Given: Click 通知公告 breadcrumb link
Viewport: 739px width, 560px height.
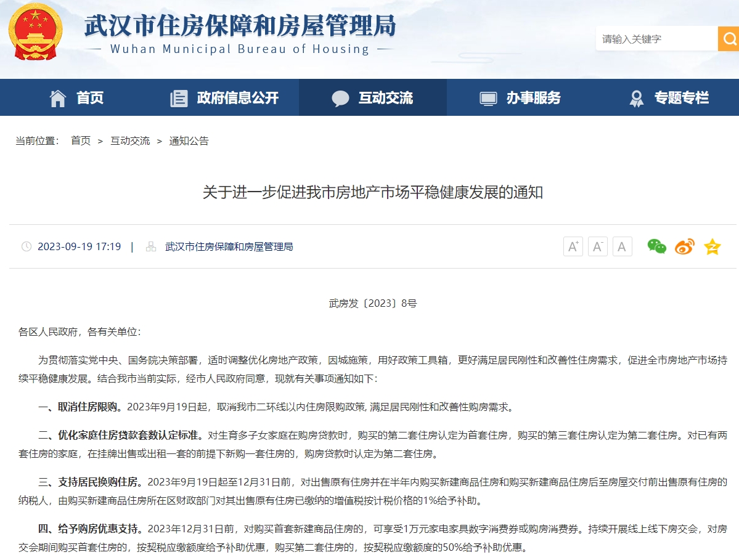Looking at the screenshot, I should (189, 140).
